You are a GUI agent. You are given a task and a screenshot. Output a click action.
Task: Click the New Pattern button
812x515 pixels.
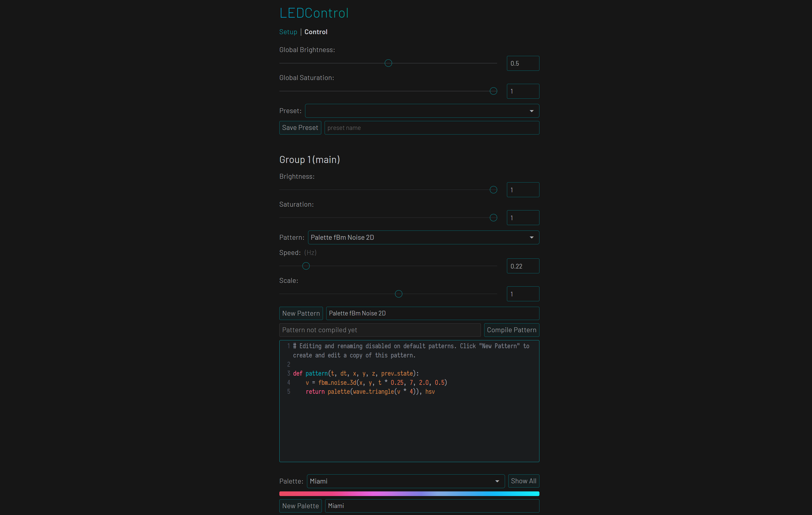tap(301, 313)
